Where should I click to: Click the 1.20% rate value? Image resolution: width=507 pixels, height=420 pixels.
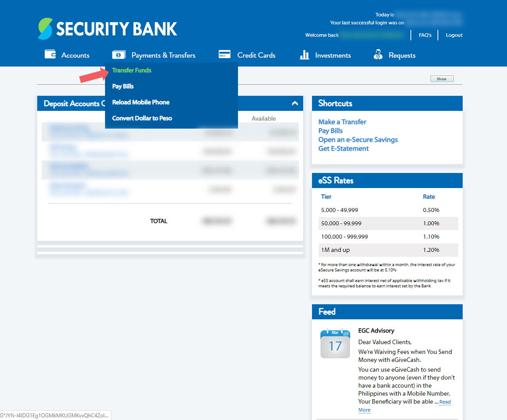pos(431,250)
